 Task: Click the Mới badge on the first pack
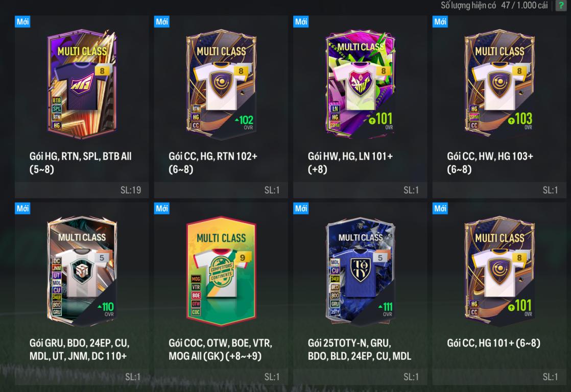tap(22, 21)
